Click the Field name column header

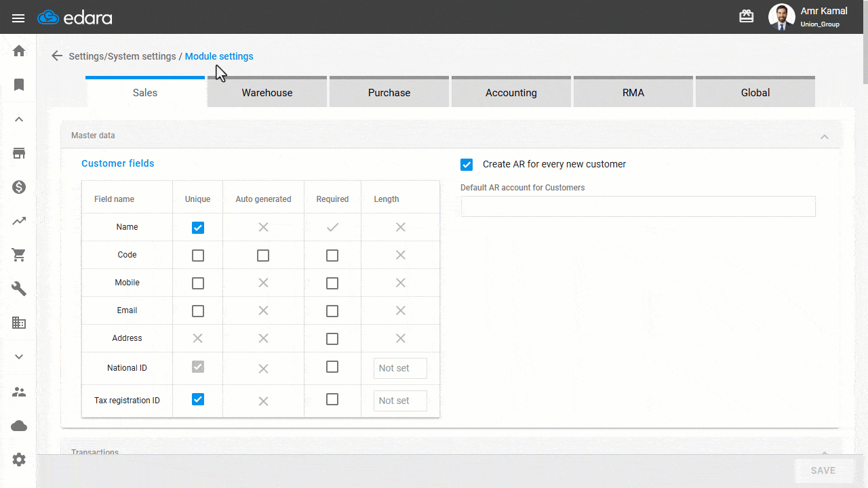(x=114, y=199)
